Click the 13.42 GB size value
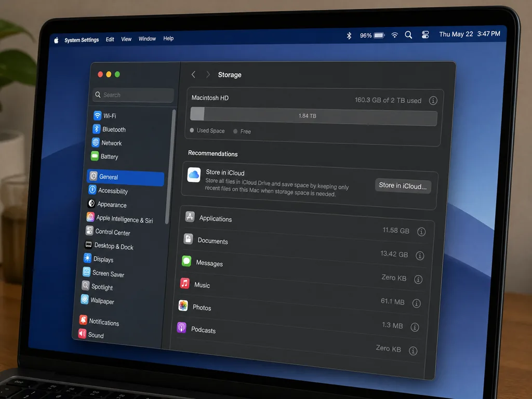 [x=394, y=254]
